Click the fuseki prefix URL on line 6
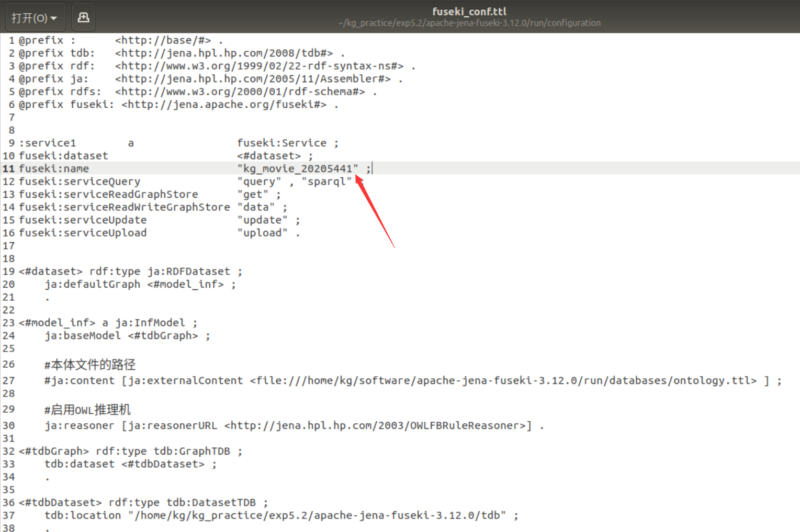 224,105
